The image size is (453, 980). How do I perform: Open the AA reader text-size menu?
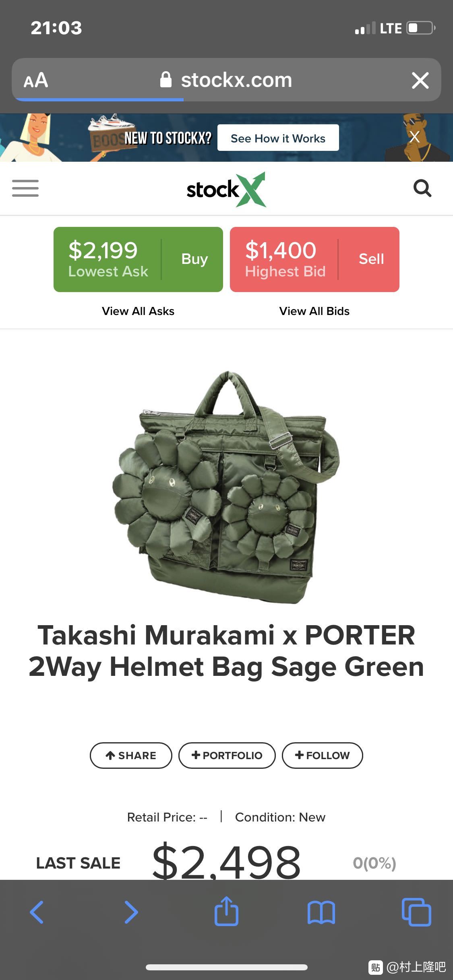[36, 80]
